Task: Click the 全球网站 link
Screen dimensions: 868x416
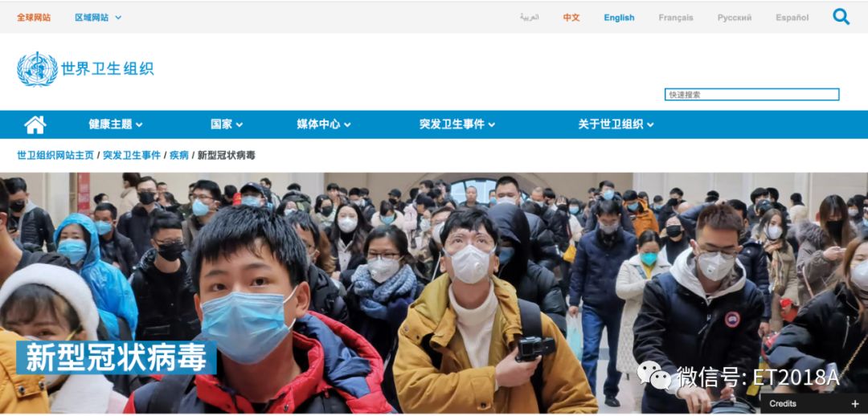Action: pos(34,18)
